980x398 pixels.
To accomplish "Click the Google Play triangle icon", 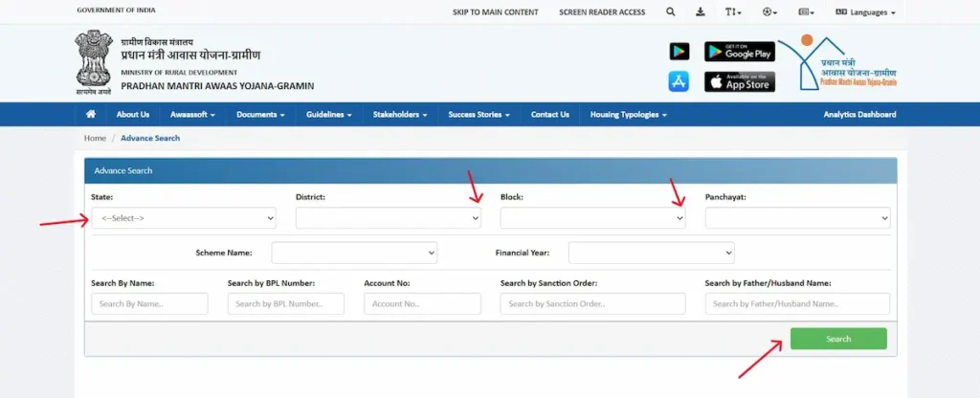I will pyautogui.click(x=679, y=52).
